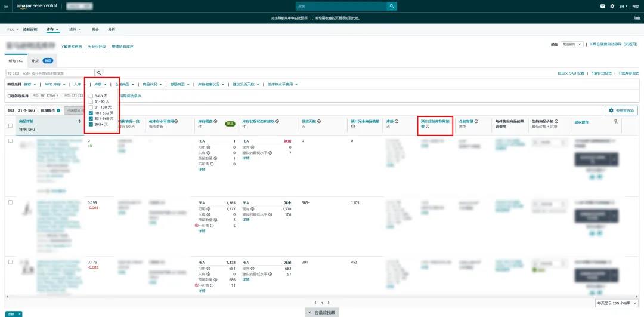Open the 库存 menu in navigation bar

(53, 29)
